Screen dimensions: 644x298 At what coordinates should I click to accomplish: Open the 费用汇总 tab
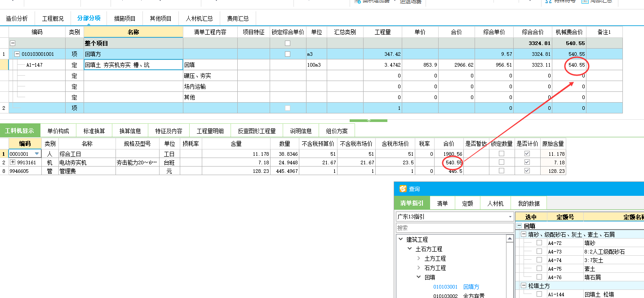coord(238,18)
